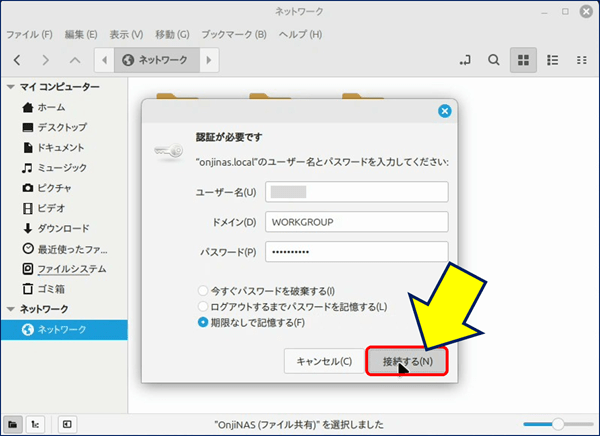Click the ネットワーク path bar button
Viewport: 600px width, 436px height.
click(x=157, y=60)
